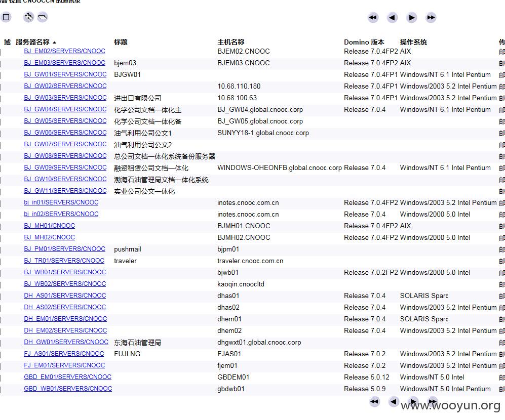505x420 pixels.
Task: Open BJ_EM02/SERVERS/CNOOC server link
Action: [64, 51]
